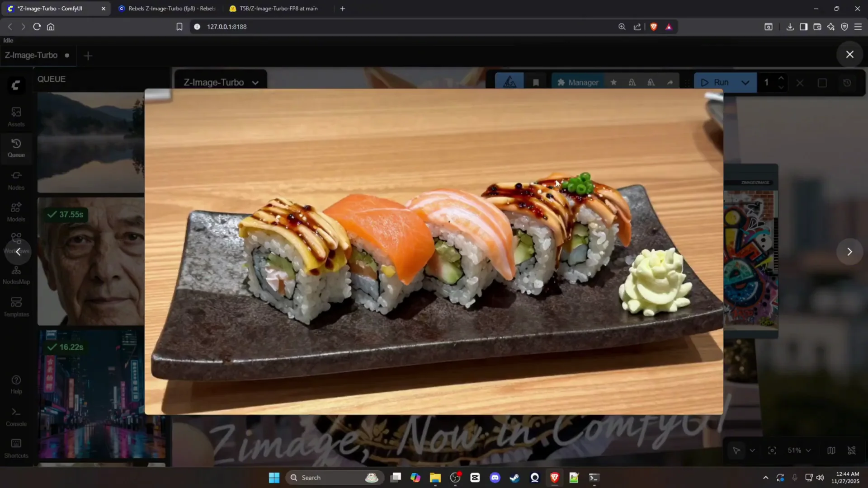This screenshot has height=488, width=868.
Task: Click the ComfyUI logo icon in sidebar
Action: 16,85
